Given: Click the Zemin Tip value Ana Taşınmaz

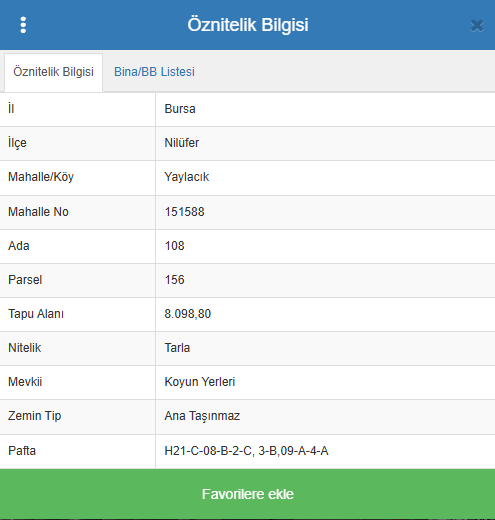Looking at the screenshot, I should tap(202, 416).
